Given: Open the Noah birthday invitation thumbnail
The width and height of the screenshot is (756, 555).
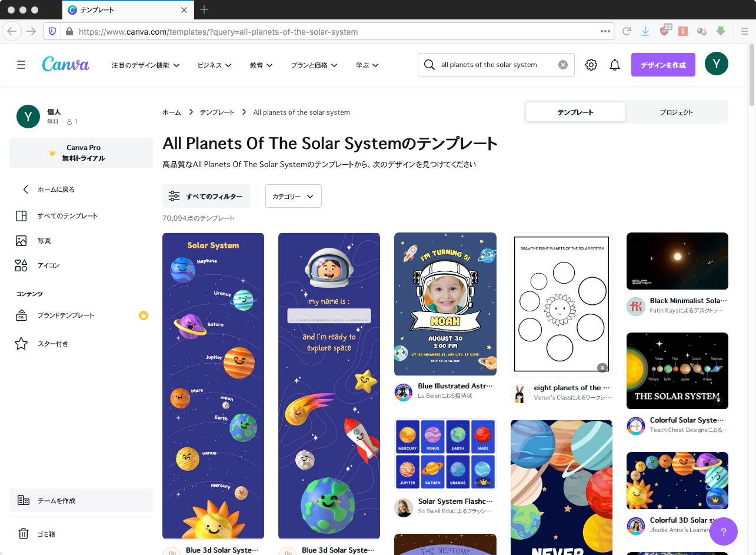Looking at the screenshot, I should [445, 304].
